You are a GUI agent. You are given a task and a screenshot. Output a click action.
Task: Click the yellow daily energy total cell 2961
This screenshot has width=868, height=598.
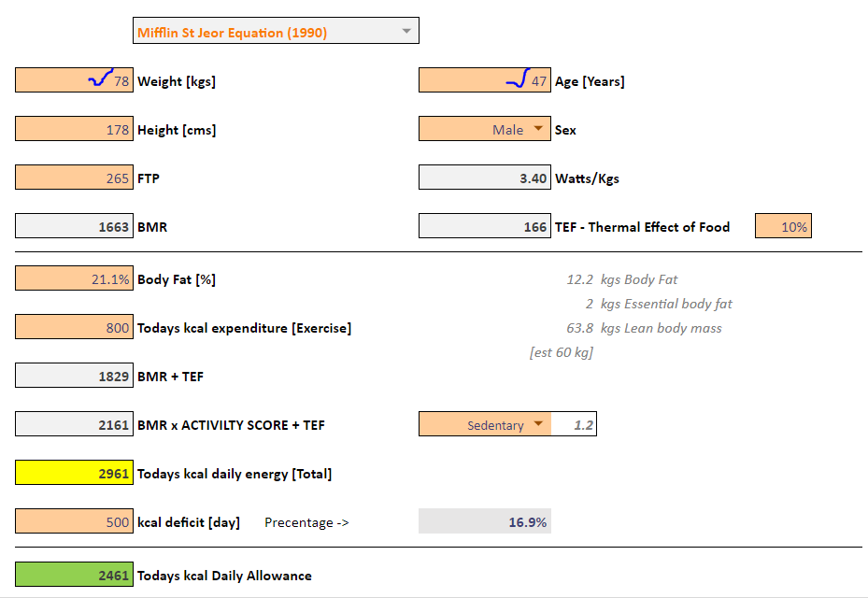[x=74, y=474]
